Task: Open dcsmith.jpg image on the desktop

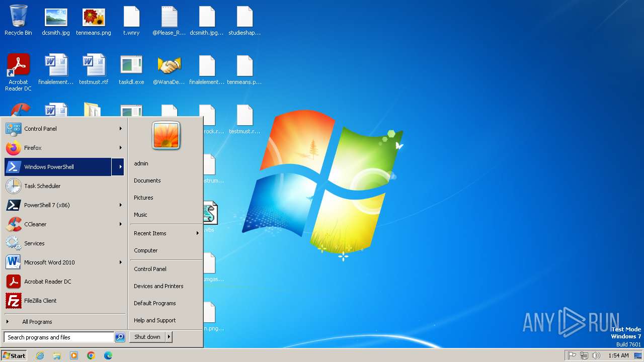Action: [x=56, y=21]
